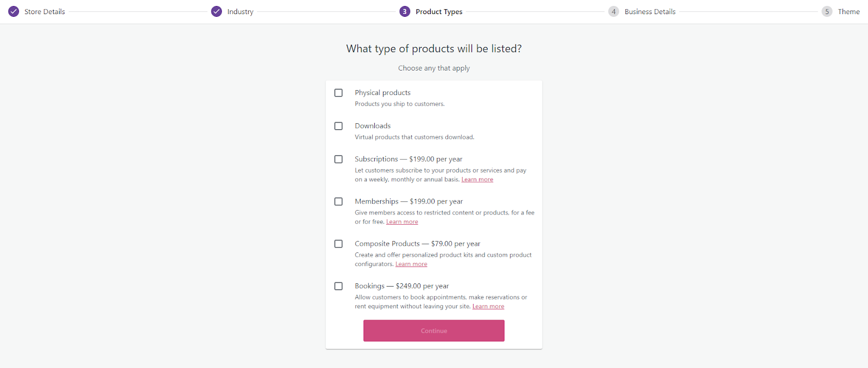Check the Physical products checkbox
The image size is (868, 368).
[x=339, y=93]
